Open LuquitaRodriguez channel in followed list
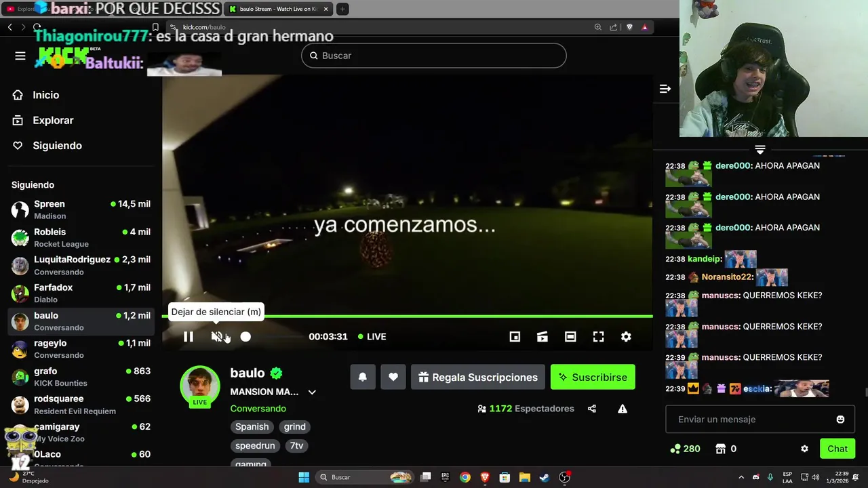Viewport: 868px width, 488px height. (81, 265)
